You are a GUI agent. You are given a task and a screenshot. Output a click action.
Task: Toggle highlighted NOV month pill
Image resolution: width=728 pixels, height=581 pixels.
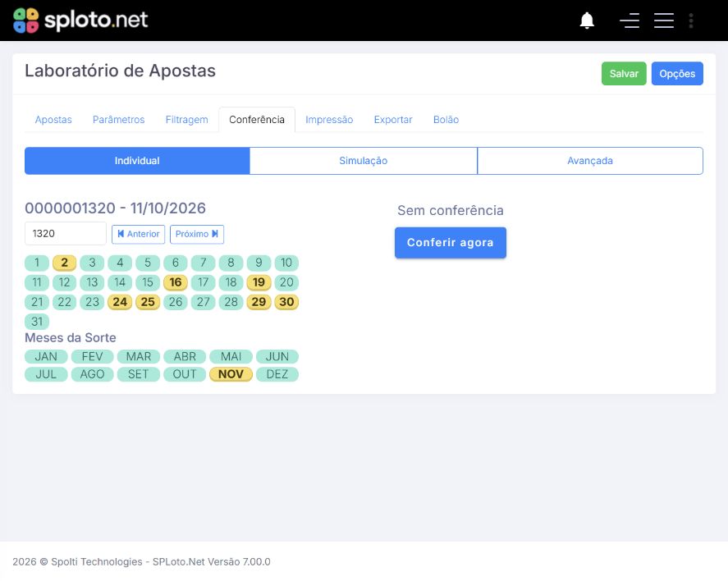[231, 374]
